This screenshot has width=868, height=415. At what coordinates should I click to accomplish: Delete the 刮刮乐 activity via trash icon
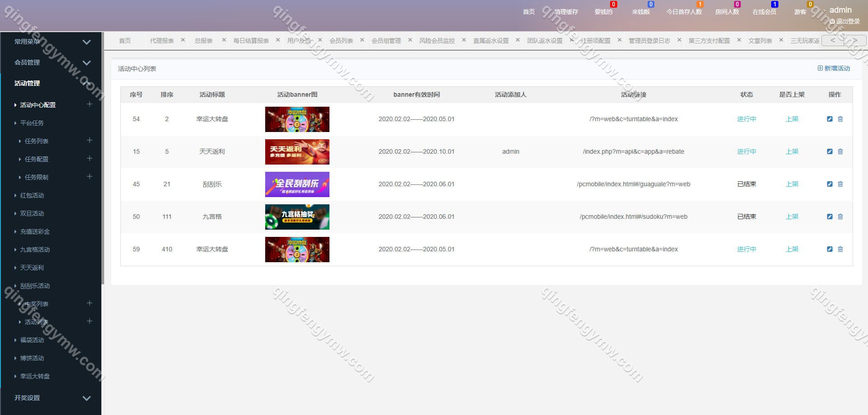pos(840,184)
